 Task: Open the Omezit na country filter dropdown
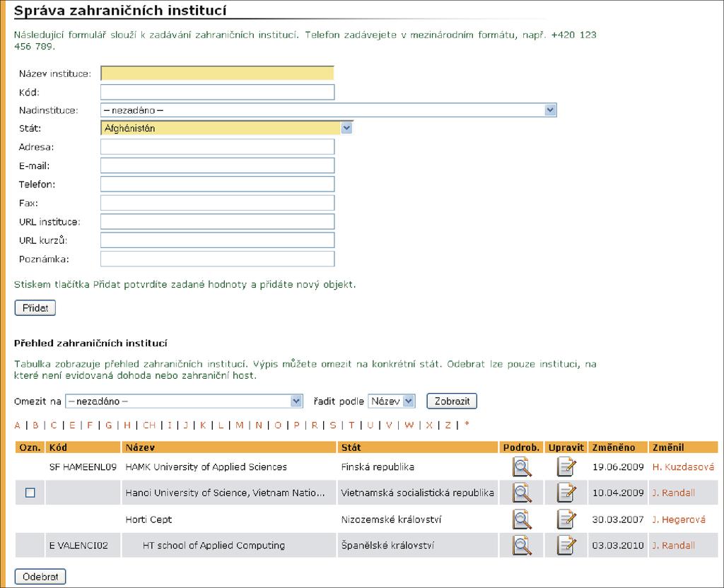pyautogui.click(x=184, y=401)
